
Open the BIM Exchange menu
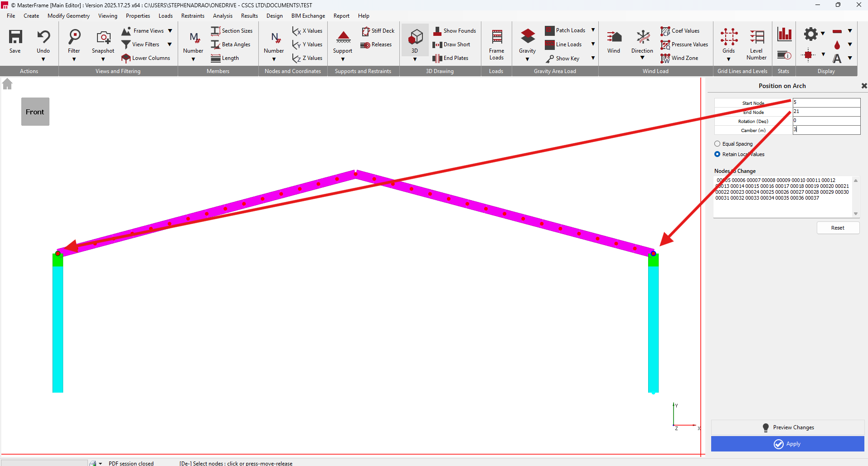(308, 16)
